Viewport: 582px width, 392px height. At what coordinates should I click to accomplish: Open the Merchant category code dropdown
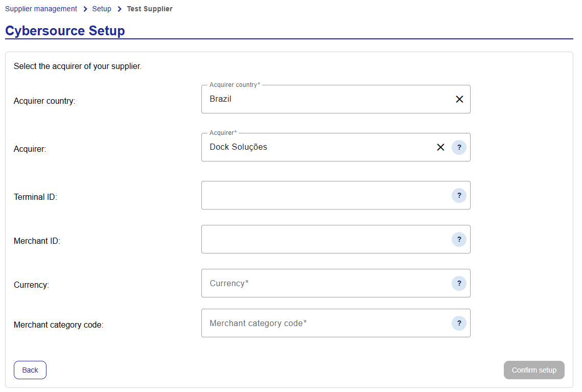[336, 324]
